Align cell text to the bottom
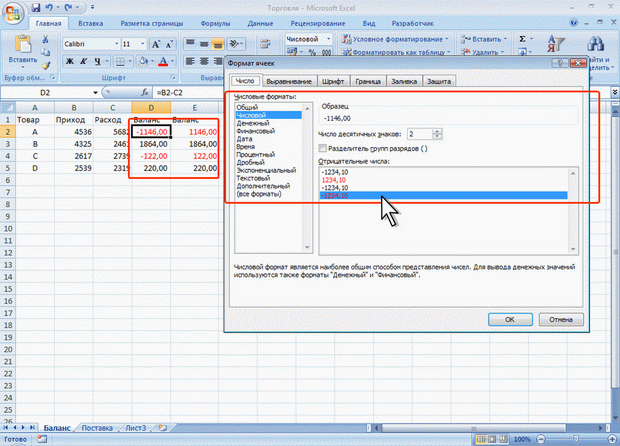The height and width of the screenshot is (446, 620). coord(217,43)
